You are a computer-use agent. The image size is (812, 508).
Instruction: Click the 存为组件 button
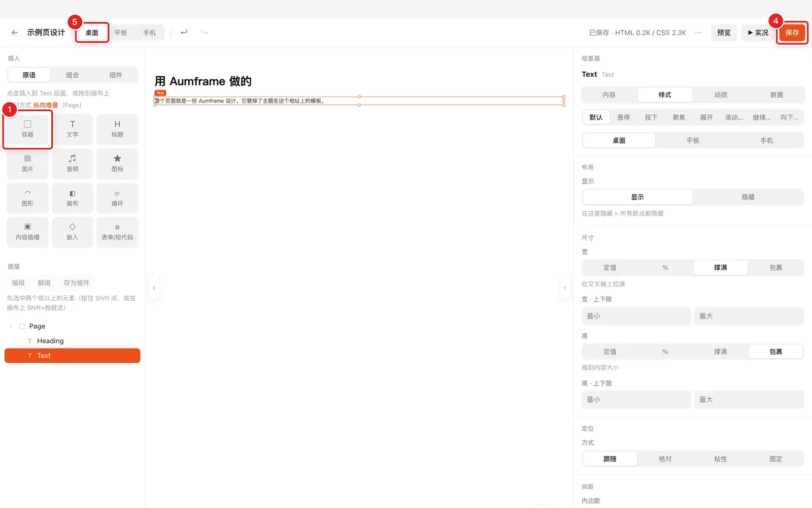pyautogui.click(x=77, y=283)
